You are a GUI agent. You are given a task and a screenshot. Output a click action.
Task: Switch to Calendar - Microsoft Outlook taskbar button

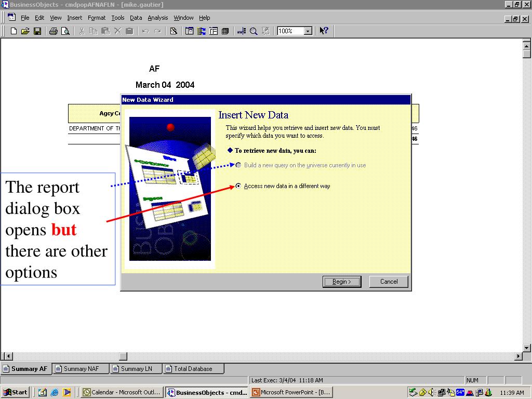[x=122, y=392]
